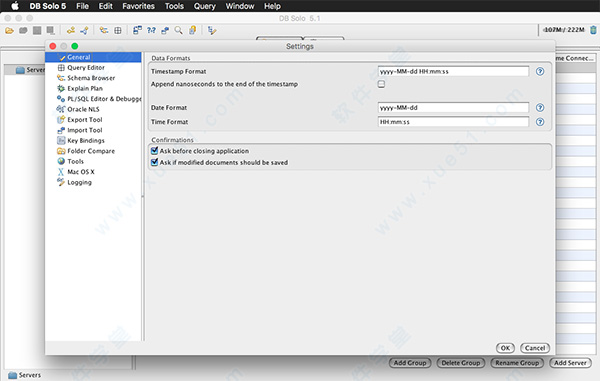Select the Import Tool icon in settings

[x=61, y=130]
